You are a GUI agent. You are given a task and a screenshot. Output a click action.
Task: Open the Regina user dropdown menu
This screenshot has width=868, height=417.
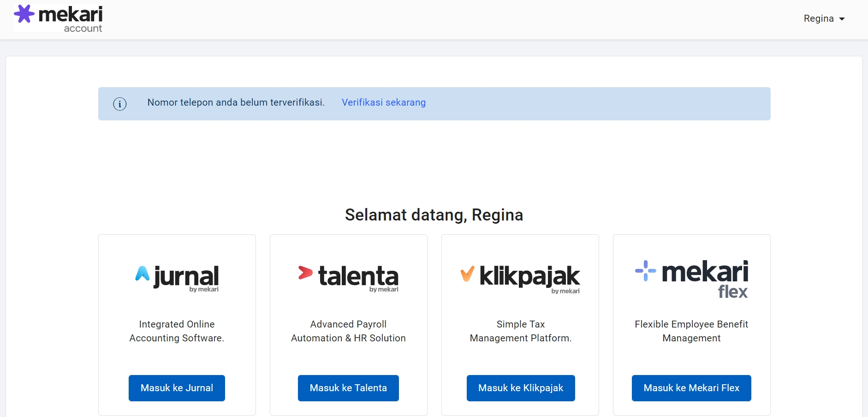click(x=824, y=18)
